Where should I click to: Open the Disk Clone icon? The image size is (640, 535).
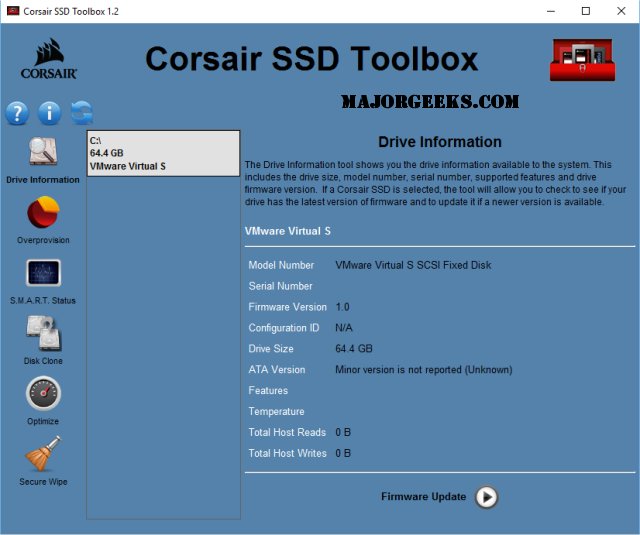tap(43, 333)
